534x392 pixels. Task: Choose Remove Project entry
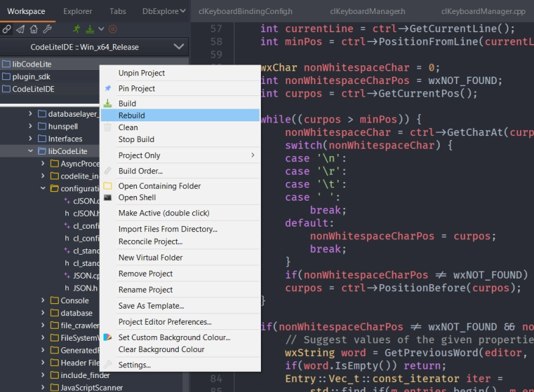[180, 273]
